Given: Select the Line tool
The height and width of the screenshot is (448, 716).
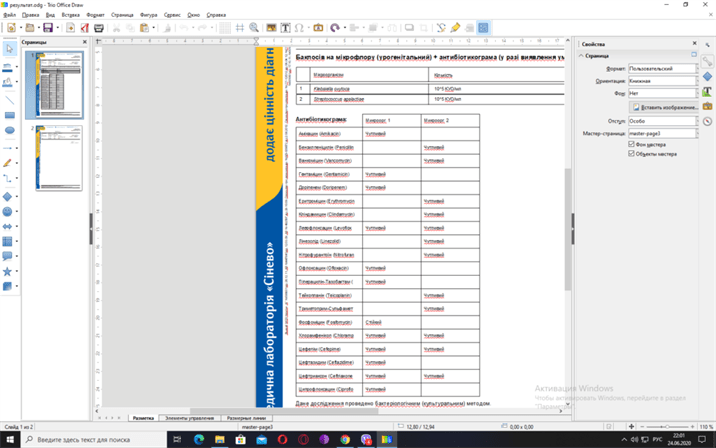Looking at the screenshot, I should pos(9,100).
